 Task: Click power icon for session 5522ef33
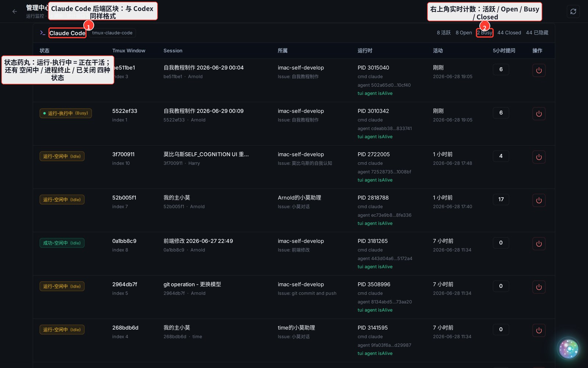pyautogui.click(x=539, y=114)
